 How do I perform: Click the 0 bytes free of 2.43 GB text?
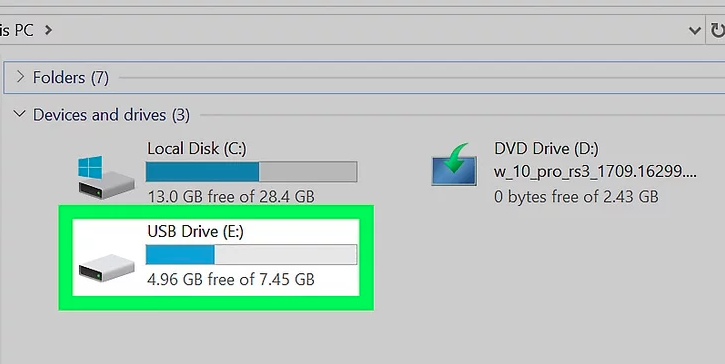click(576, 197)
